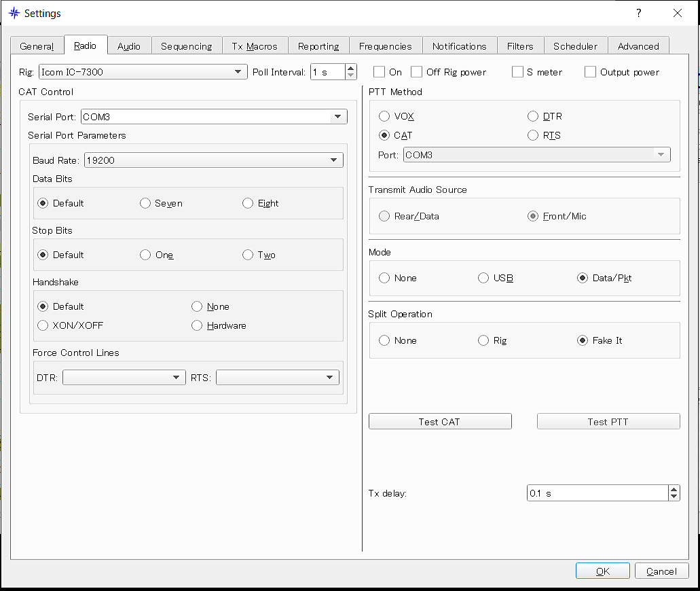This screenshot has height=591, width=700.
Task: Select the Notifications tab
Action: pos(460,46)
